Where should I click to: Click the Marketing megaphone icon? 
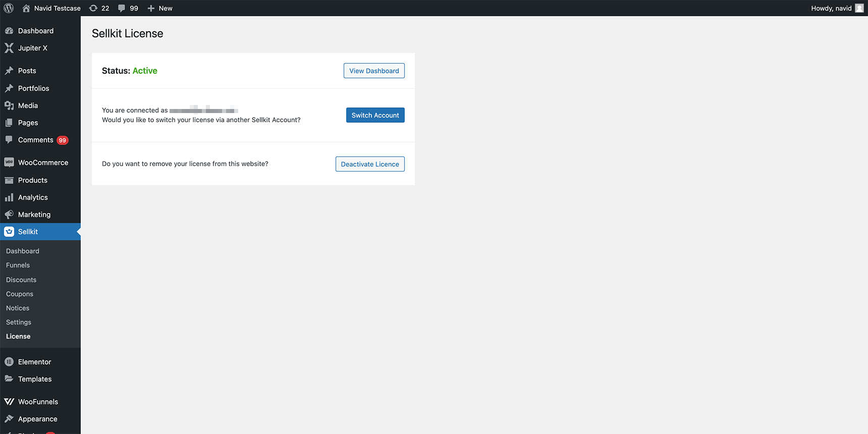coord(9,214)
